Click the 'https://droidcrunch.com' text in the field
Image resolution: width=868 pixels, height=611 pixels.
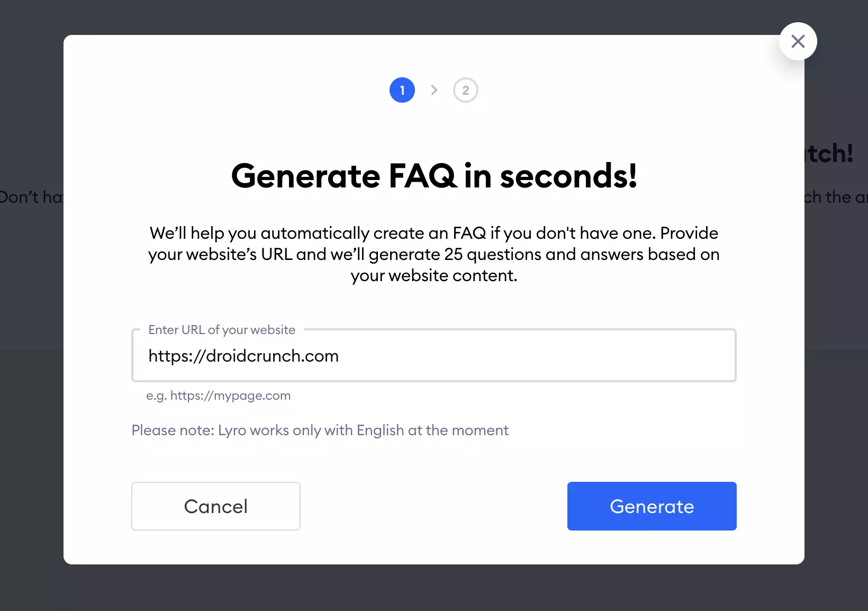[243, 356]
